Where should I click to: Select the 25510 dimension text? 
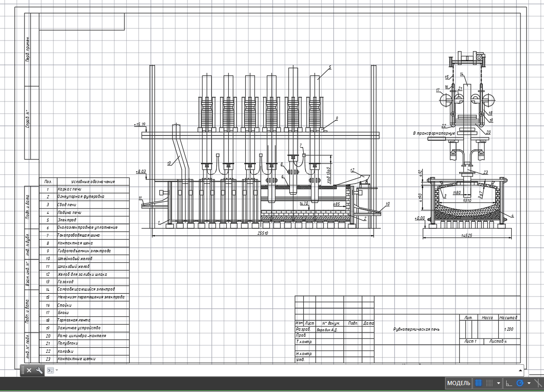[x=263, y=233]
